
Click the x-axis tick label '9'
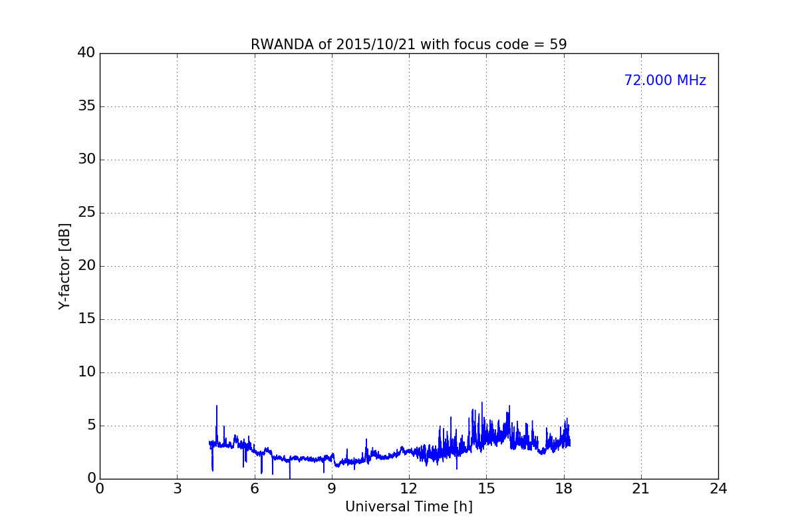coord(332,489)
